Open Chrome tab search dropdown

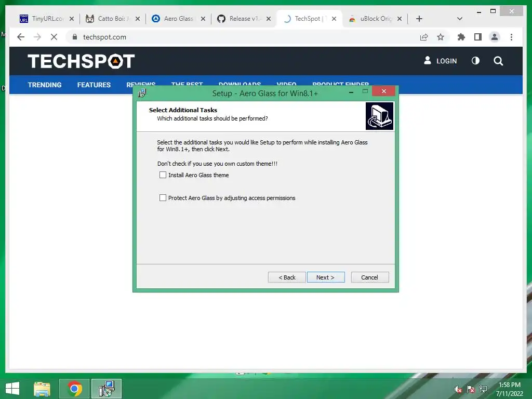(x=459, y=19)
